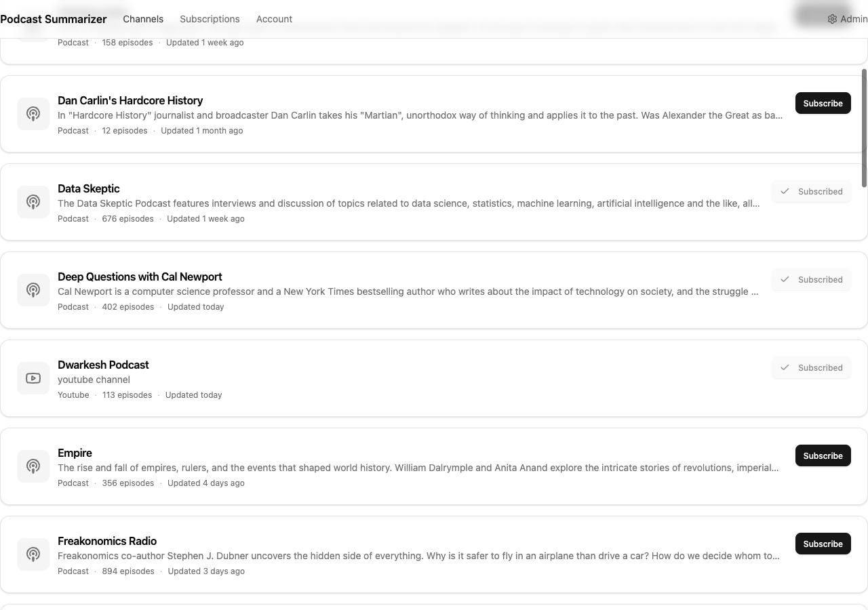Image resolution: width=868 pixels, height=610 pixels.
Task: Click the Freakonomics Radio podcast icon
Action: [x=33, y=554]
